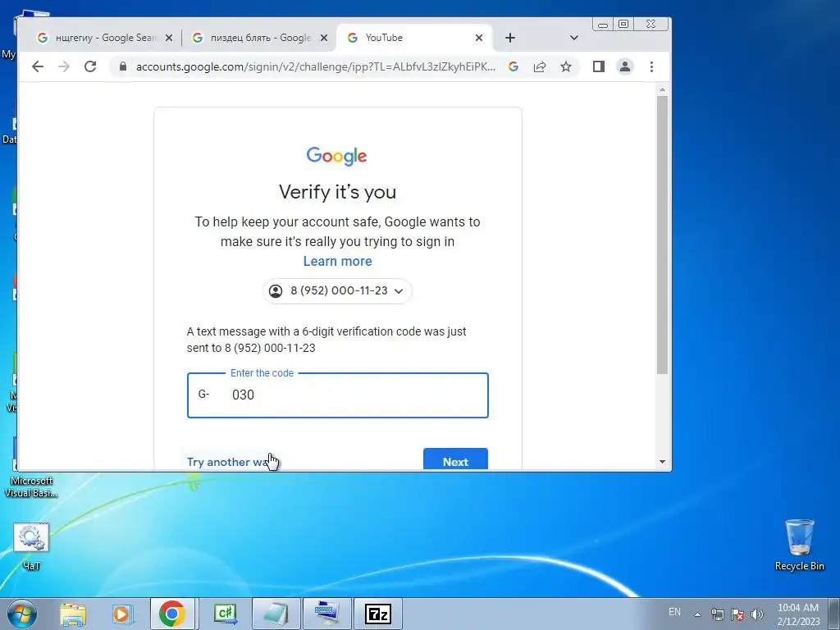Image resolution: width=840 pixels, height=630 pixels.
Task: Click the page scrollbar thumb
Action: pos(662,235)
